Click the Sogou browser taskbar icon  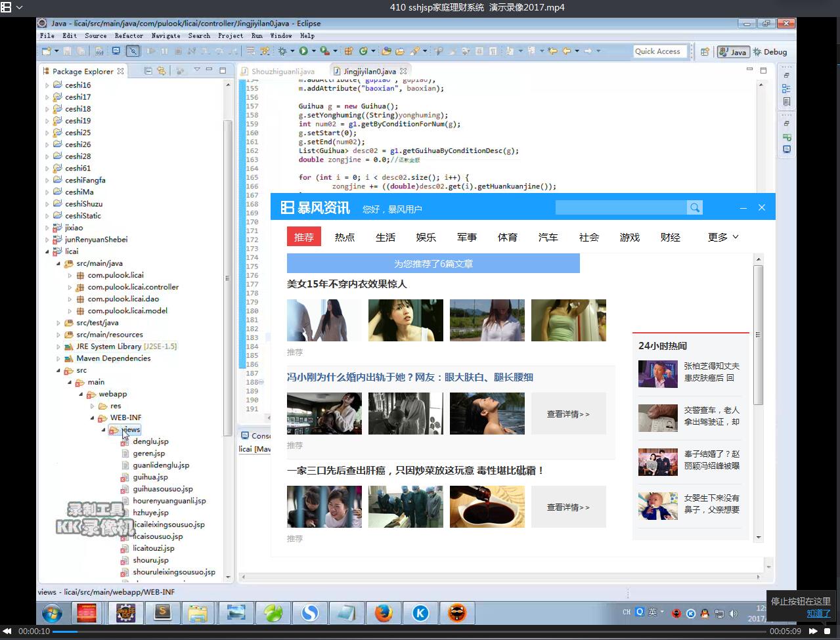pyautogui.click(x=310, y=613)
